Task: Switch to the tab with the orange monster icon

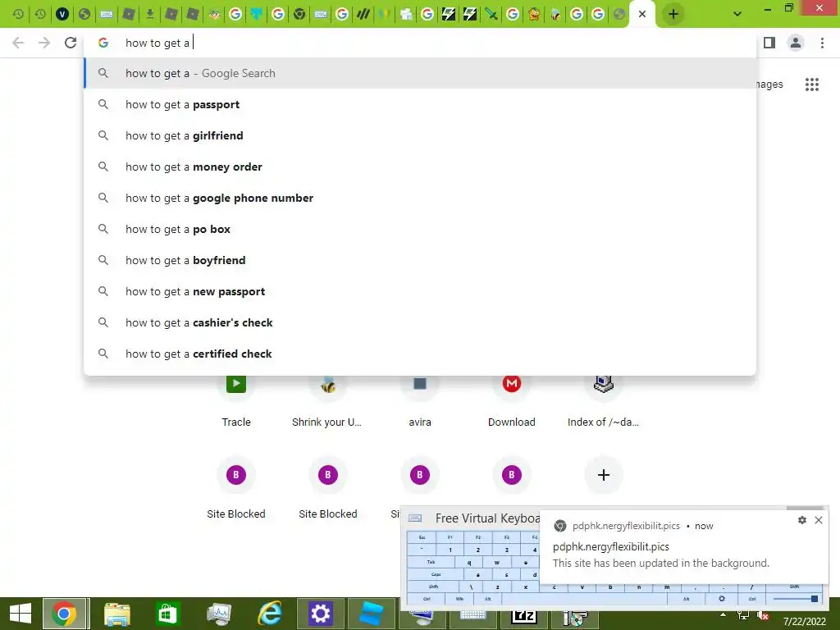Action: click(533, 14)
